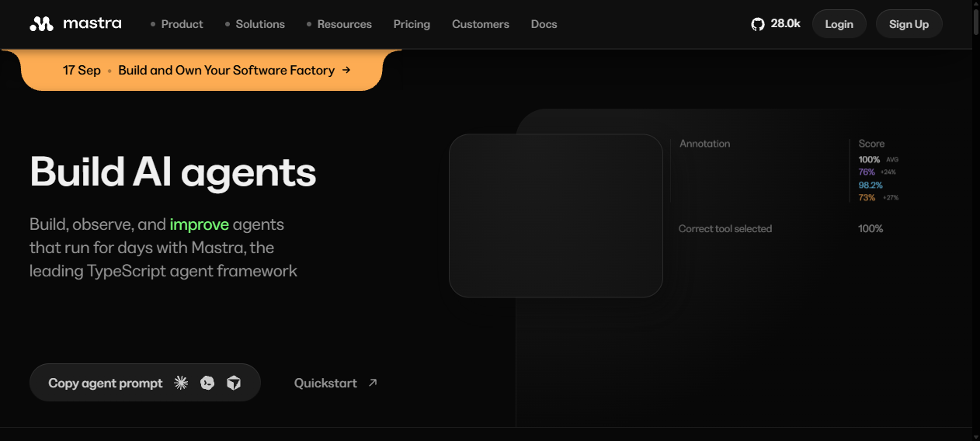Click the Mastra logo icon

click(41, 24)
